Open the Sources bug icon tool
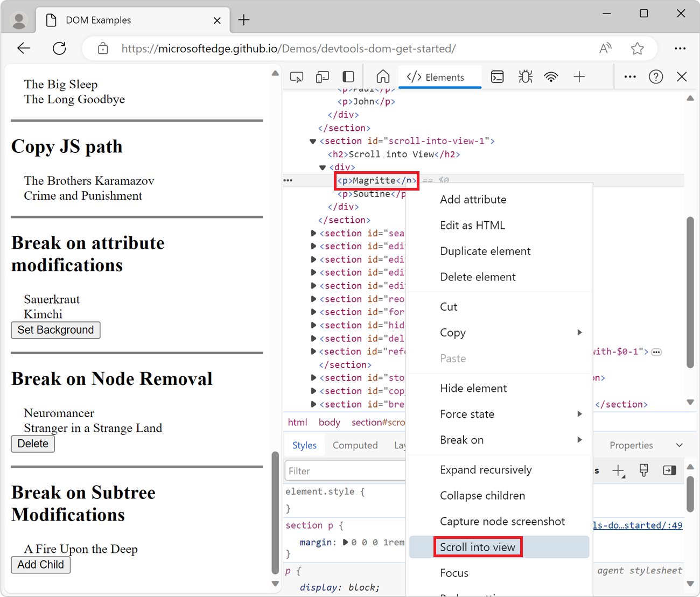The width and height of the screenshot is (700, 597). pos(525,77)
